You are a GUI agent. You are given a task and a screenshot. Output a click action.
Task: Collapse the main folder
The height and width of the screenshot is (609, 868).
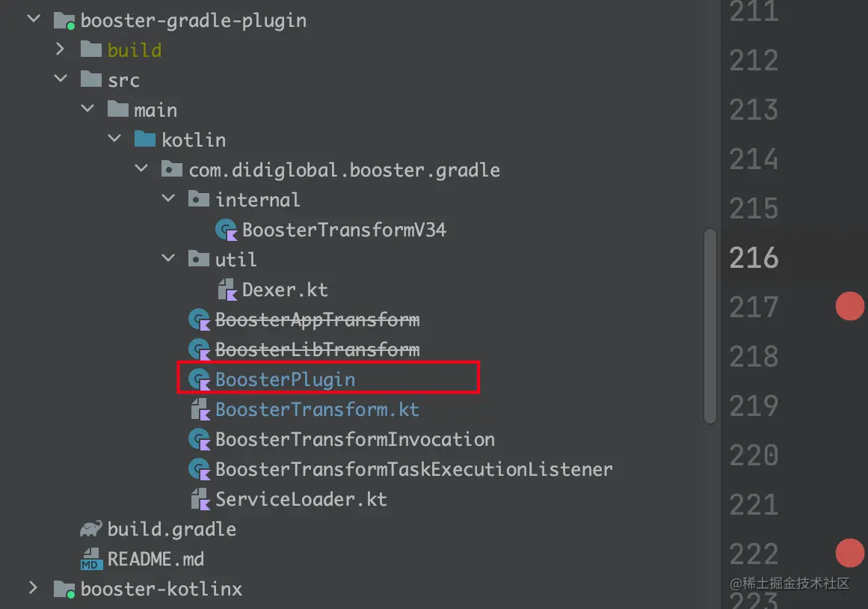[87, 108]
